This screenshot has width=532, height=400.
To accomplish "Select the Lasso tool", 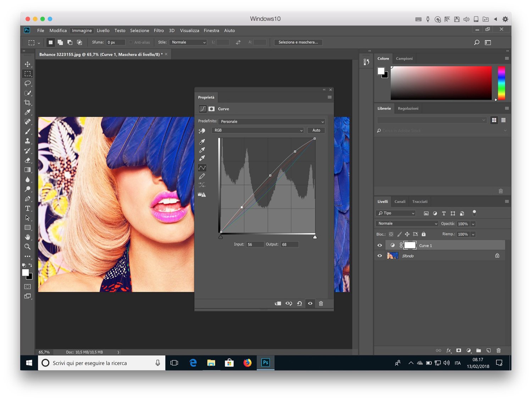I will click(x=27, y=83).
